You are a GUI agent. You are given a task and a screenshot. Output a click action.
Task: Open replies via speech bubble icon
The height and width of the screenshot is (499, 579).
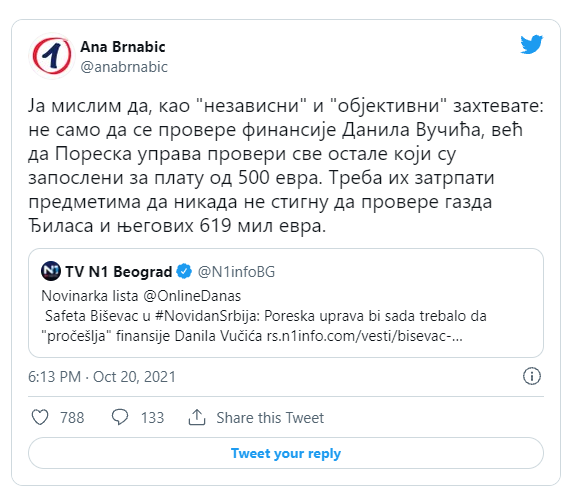pyautogui.click(x=120, y=417)
